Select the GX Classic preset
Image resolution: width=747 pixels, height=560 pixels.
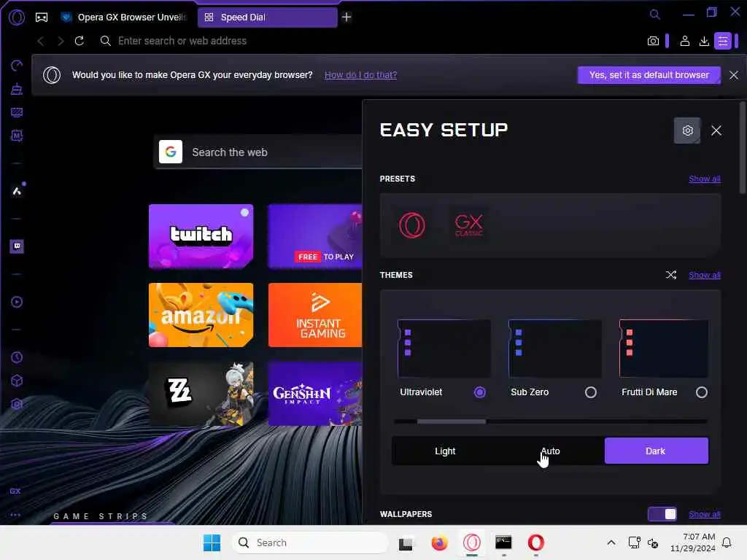coord(469,225)
